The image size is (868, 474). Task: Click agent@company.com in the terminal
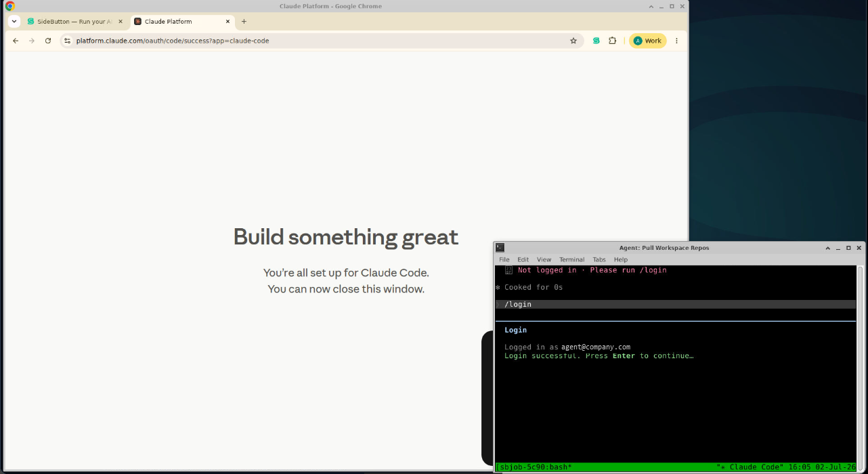(x=596, y=347)
